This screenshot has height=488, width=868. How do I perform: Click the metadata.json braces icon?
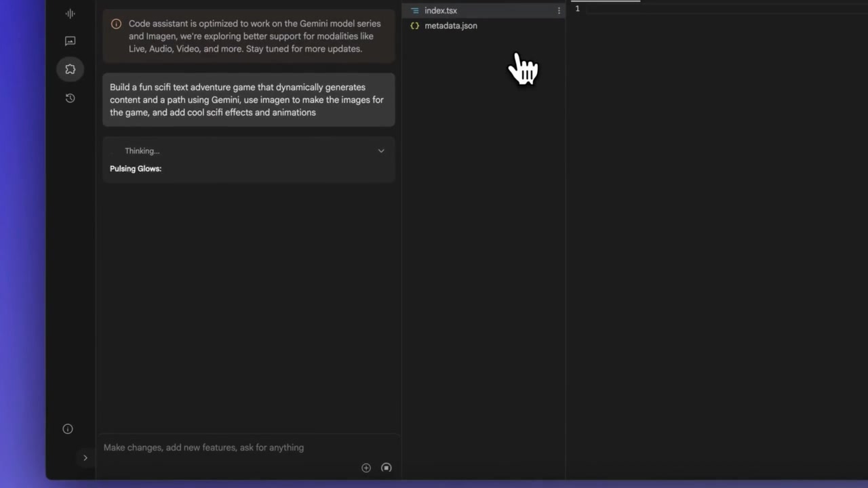(415, 26)
